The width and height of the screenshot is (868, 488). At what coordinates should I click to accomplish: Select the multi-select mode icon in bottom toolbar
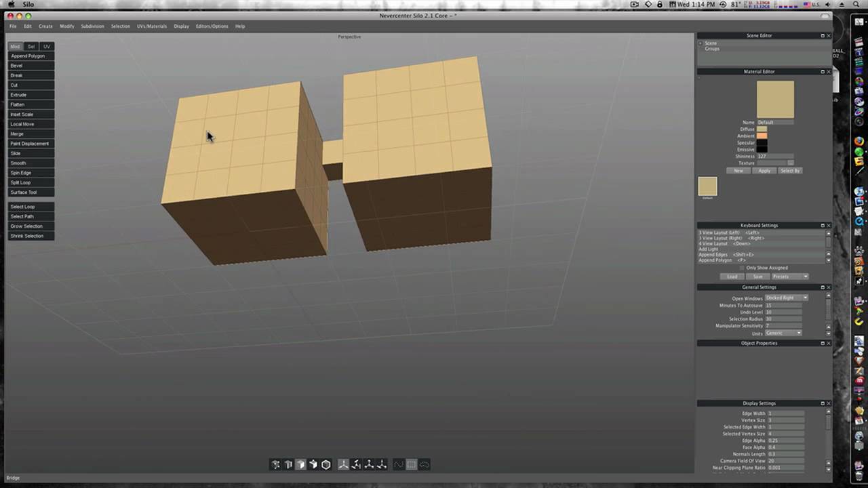click(x=275, y=464)
